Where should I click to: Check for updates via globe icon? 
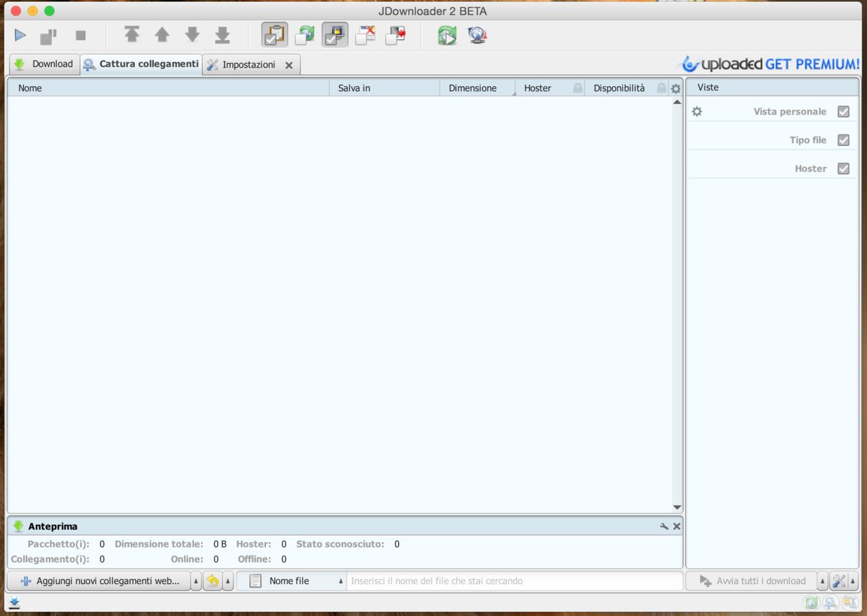pyautogui.click(x=478, y=35)
